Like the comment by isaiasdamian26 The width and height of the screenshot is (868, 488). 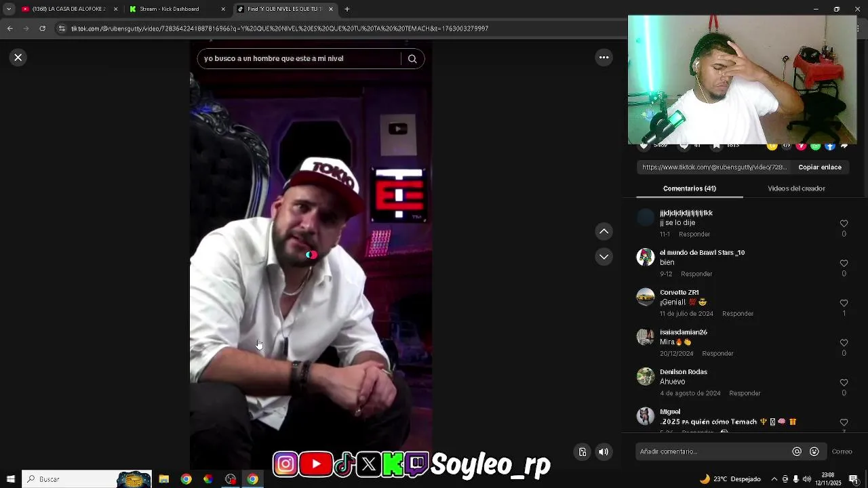coord(844,343)
